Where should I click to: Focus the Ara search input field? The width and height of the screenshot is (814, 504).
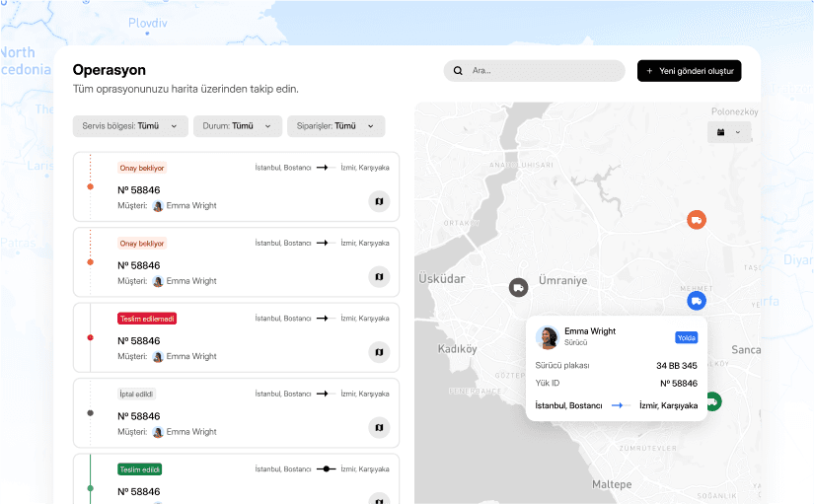click(x=543, y=71)
